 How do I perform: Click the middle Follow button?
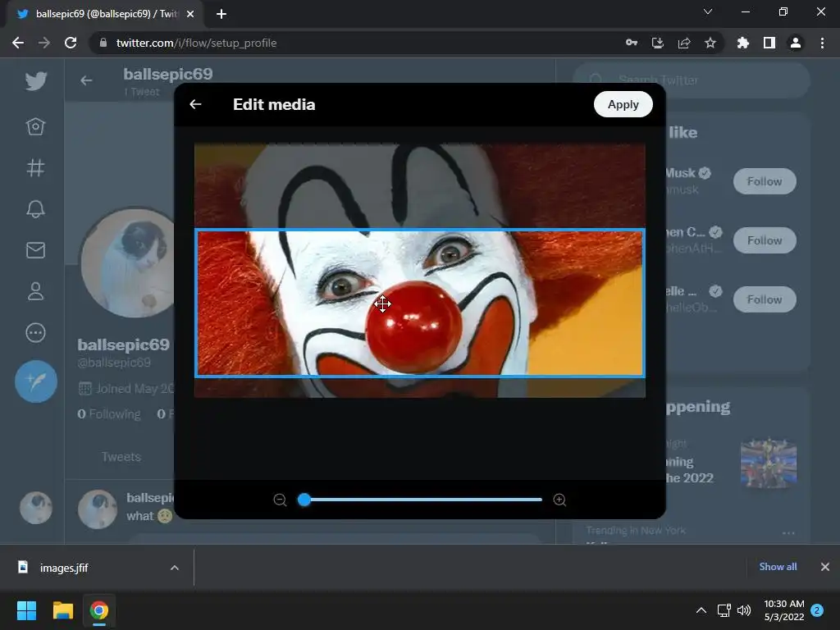coord(765,240)
